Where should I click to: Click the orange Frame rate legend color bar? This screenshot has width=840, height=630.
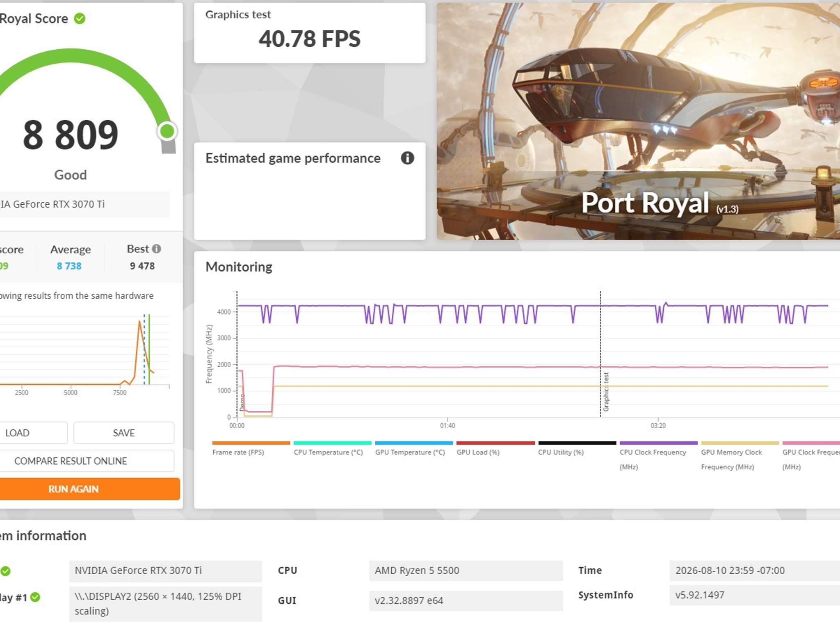(x=251, y=443)
